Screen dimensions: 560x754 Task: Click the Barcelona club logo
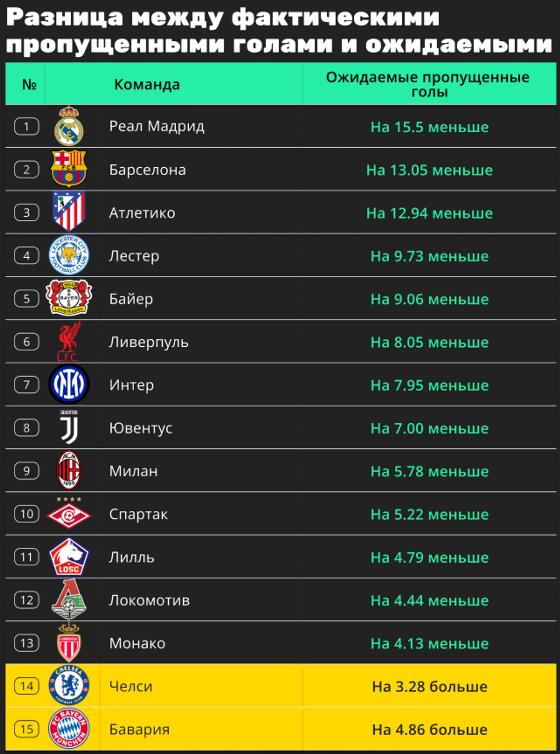point(69,169)
